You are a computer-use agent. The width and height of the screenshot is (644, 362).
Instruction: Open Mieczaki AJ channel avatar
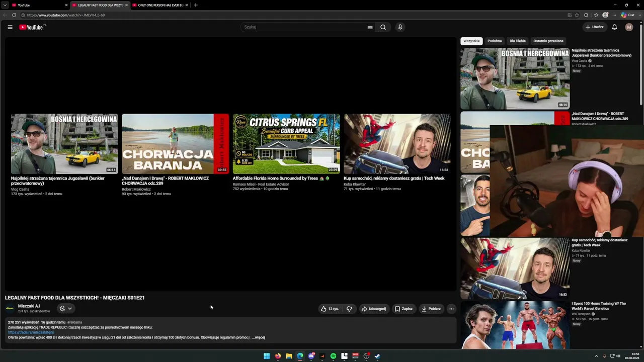10,309
